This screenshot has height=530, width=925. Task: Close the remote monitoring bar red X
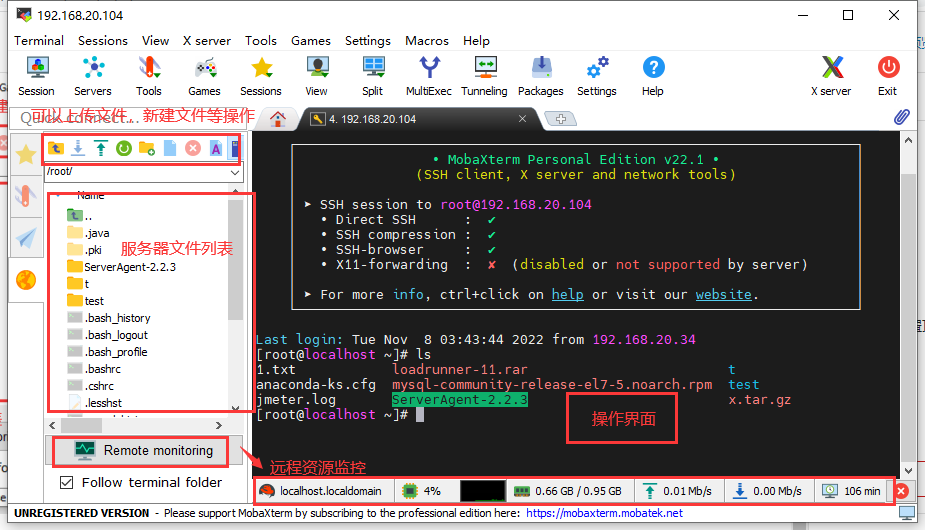(x=901, y=491)
